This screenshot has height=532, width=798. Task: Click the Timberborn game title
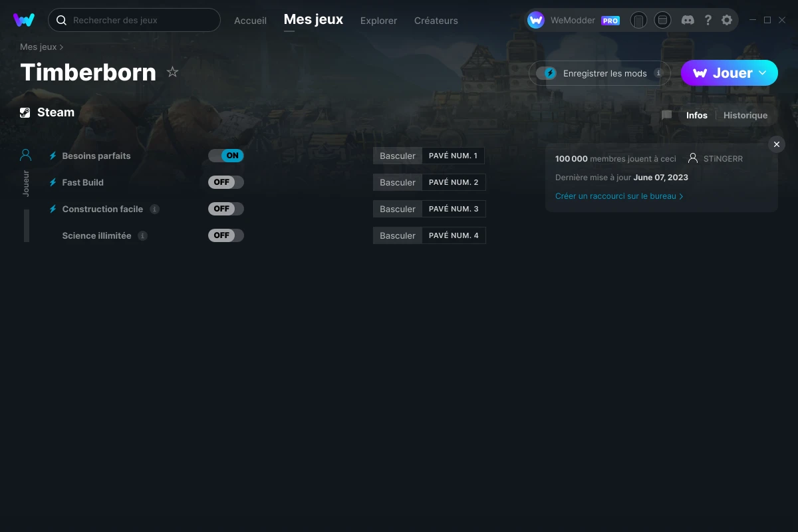pyautogui.click(x=88, y=72)
